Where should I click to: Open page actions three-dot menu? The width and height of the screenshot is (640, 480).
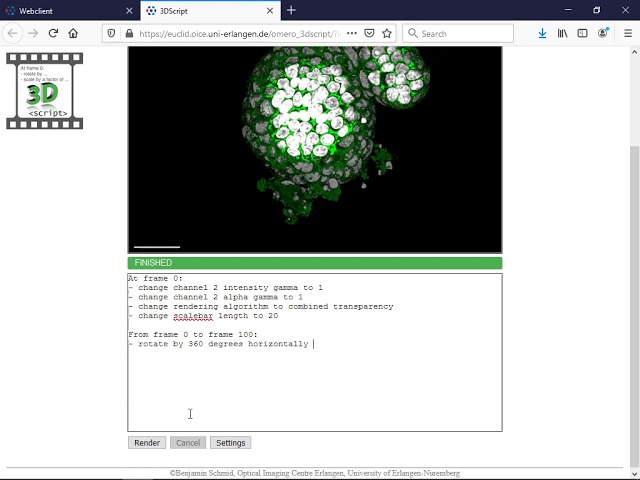tap(352, 33)
